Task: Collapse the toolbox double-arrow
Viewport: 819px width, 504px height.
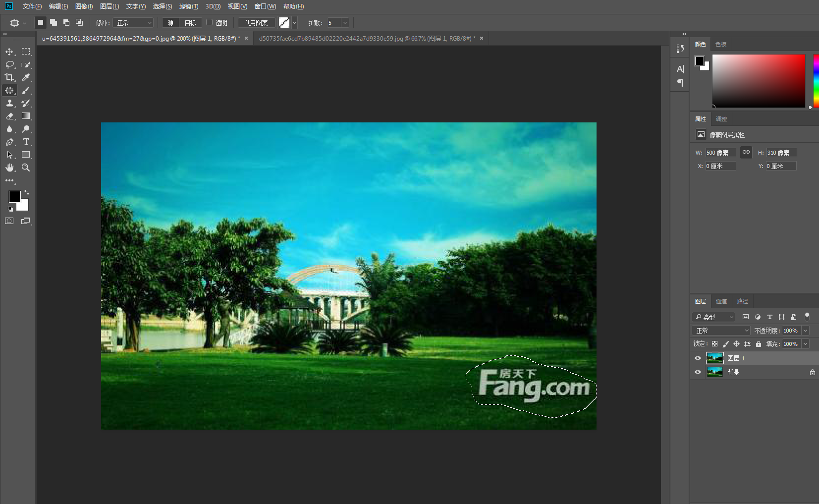Action: tap(4, 34)
